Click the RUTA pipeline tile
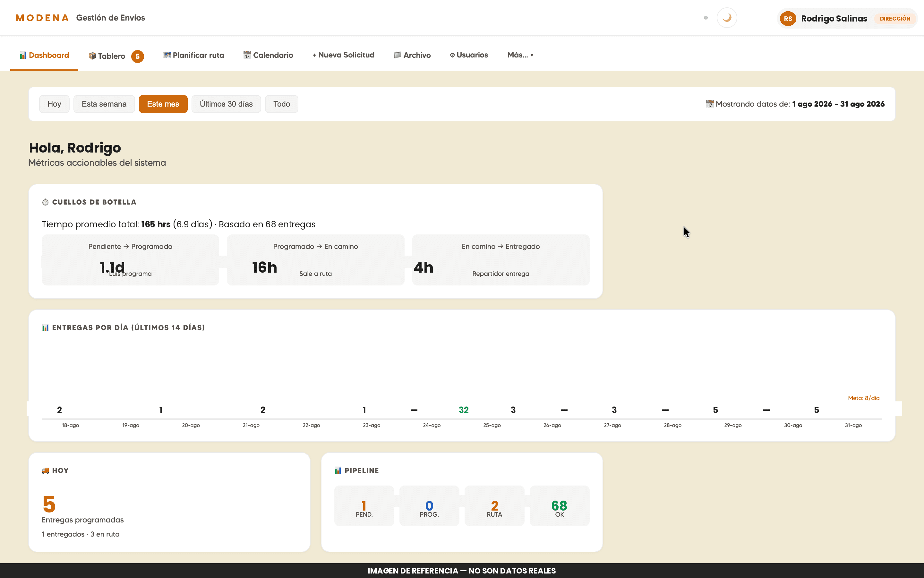Image resolution: width=924 pixels, height=578 pixels. [494, 506]
